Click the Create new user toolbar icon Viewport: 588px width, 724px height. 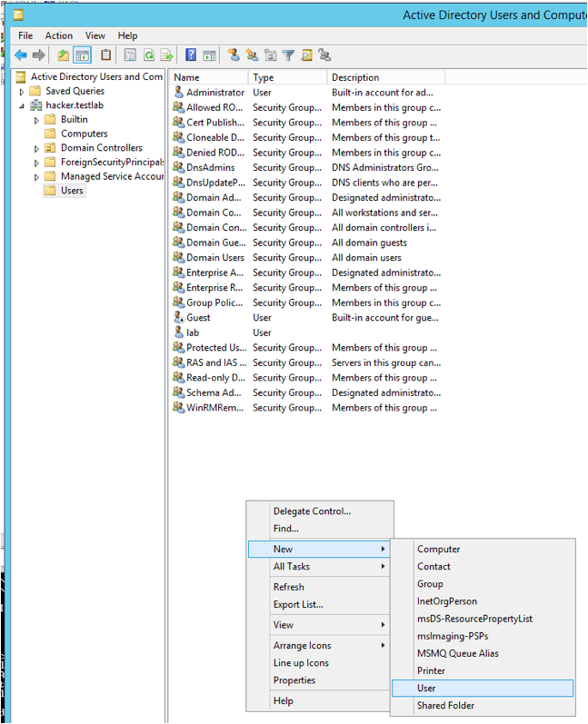234,55
